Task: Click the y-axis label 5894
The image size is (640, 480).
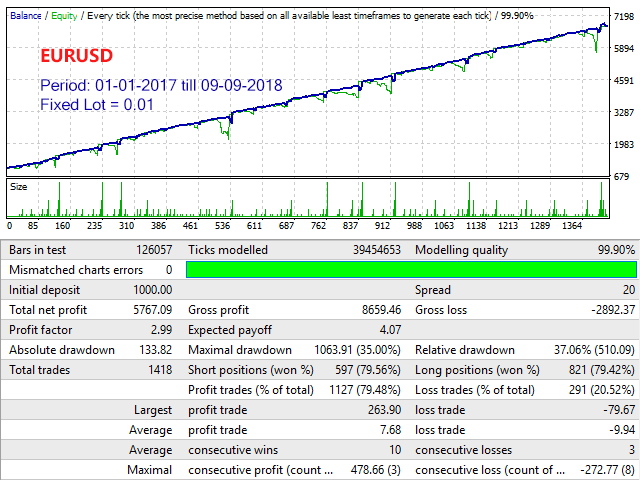Action: click(x=624, y=49)
